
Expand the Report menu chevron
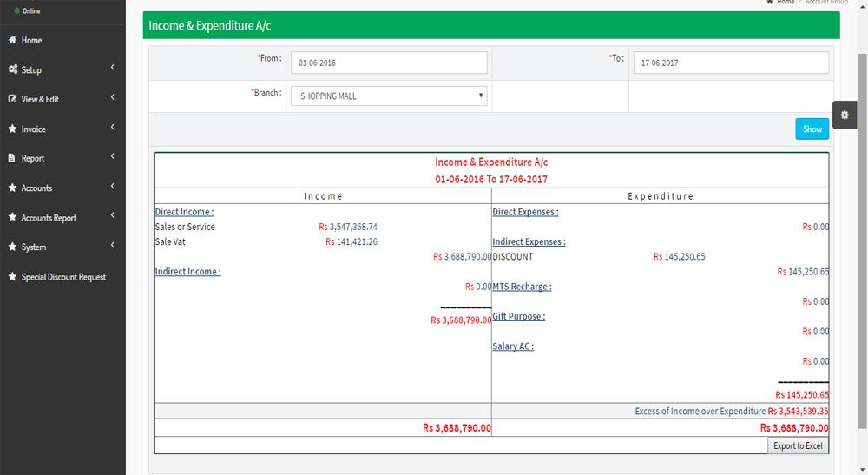[112, 156]
